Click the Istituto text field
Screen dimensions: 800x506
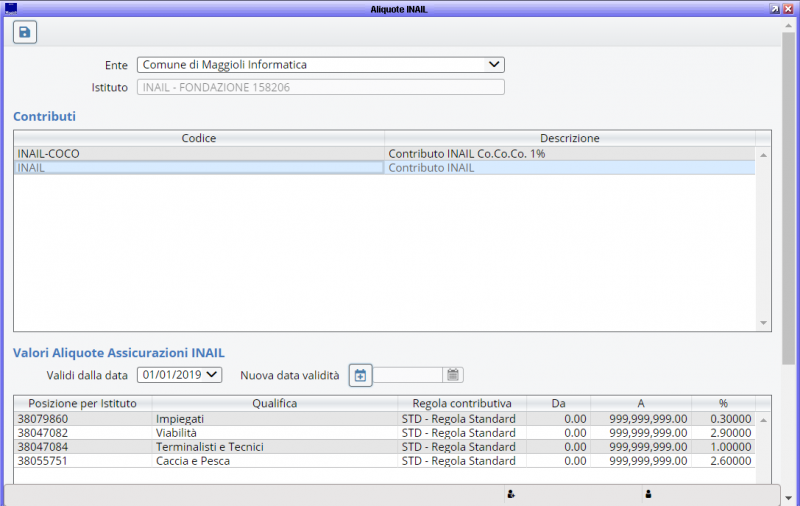[x=320, y=87]
